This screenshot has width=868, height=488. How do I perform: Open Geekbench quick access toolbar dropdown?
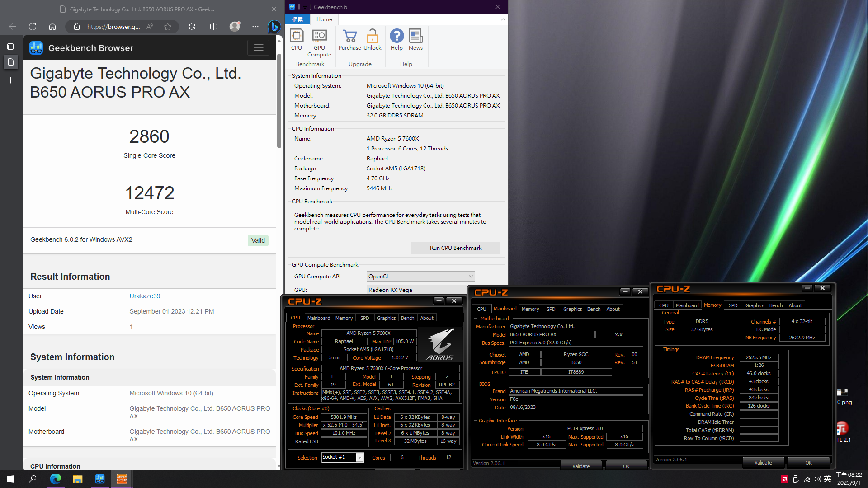point(305,7)
